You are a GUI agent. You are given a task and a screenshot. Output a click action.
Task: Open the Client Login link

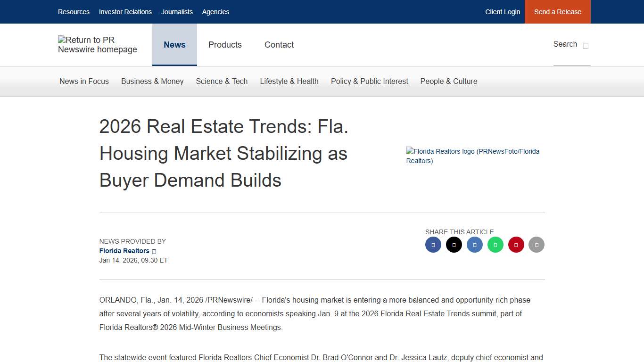coord(503,12)
